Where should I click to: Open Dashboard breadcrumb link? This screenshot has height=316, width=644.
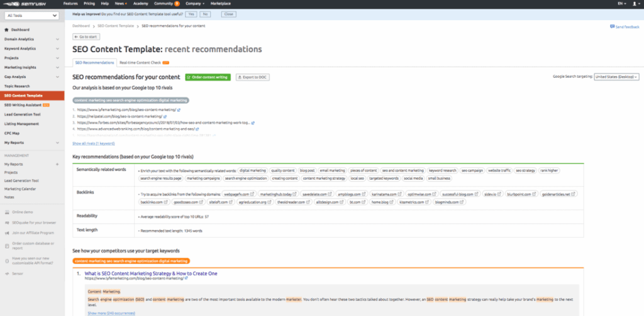pos(81,26)
